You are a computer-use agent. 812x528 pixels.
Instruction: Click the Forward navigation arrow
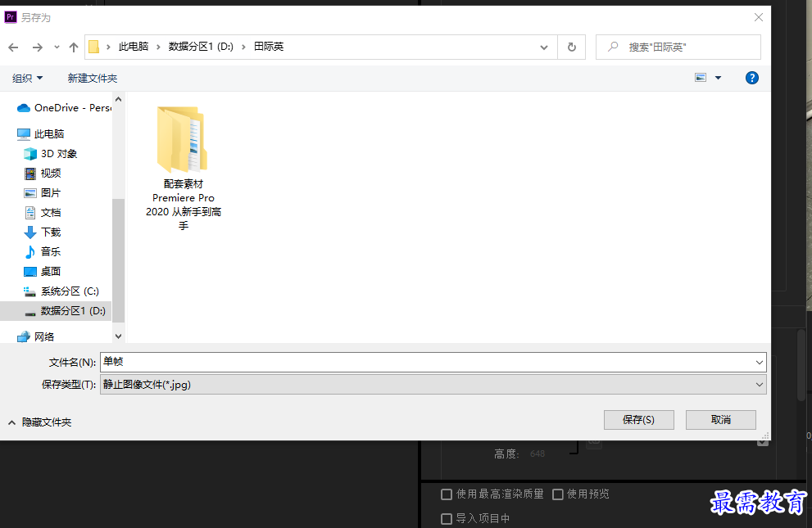point(38,47)
